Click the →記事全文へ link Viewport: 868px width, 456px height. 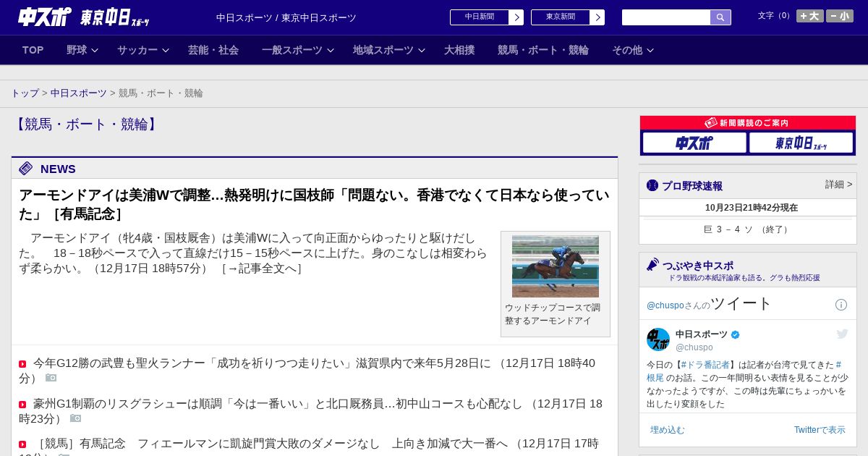(261, 269)
